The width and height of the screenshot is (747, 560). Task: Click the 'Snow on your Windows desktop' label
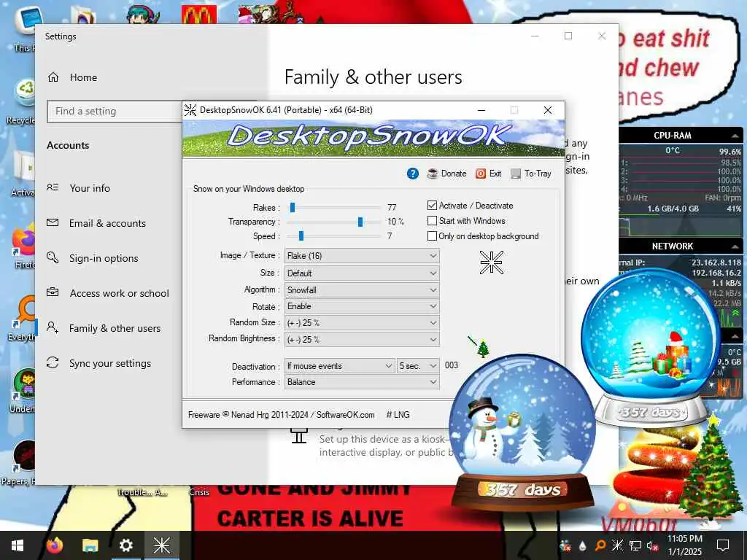(x=249, y=189)
